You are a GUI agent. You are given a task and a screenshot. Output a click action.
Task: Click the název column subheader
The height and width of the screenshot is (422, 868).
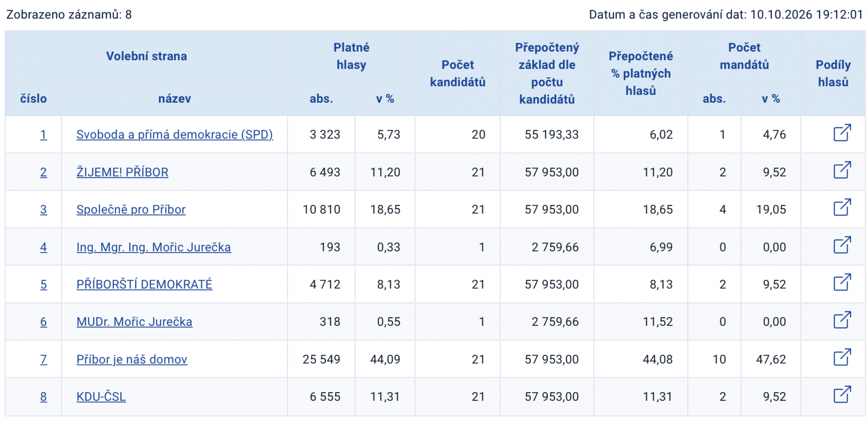tap(175, 99)
